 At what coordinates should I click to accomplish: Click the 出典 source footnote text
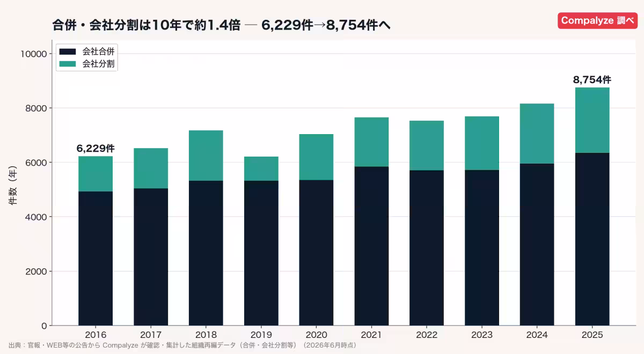click(x=182, y=345)
